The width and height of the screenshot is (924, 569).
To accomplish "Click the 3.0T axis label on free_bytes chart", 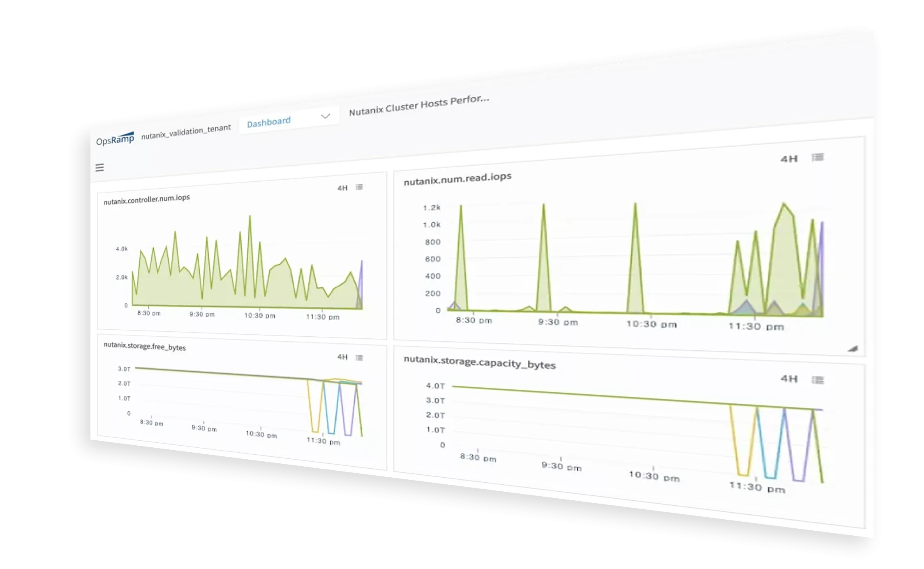I will pyautogui.click(x=124, y=369).
